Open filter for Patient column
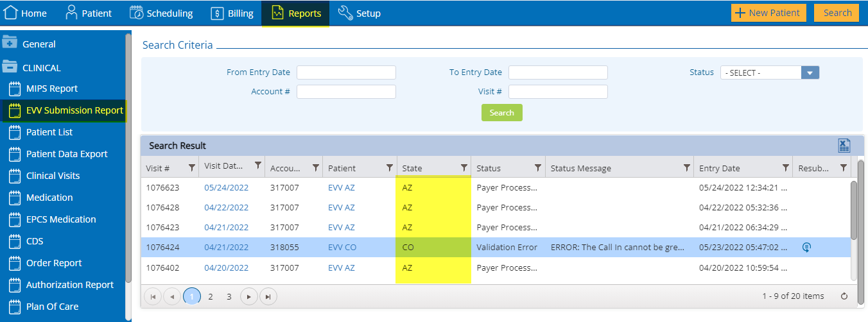The height and width of the screenshot is (322, 868). coord(389,168)
